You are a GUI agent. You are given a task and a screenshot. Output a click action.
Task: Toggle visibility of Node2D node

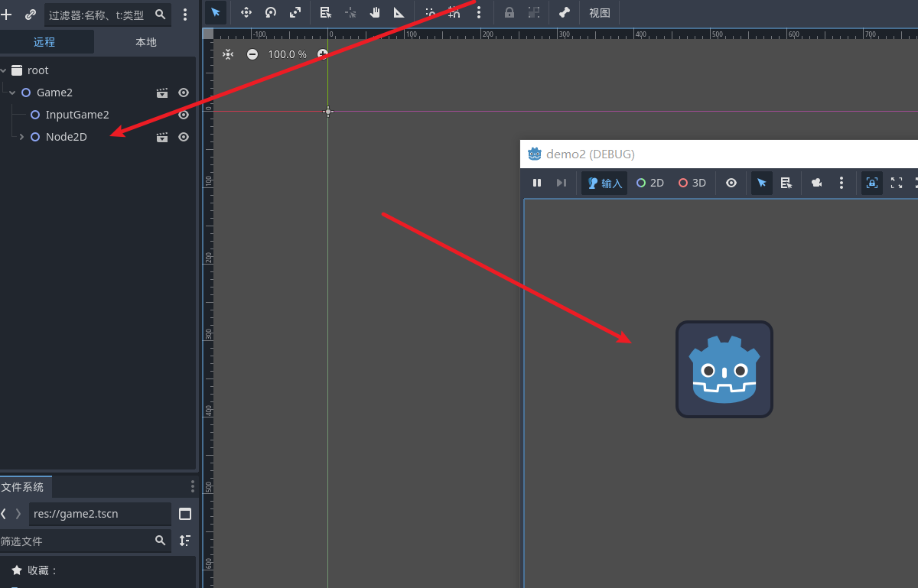pyautogui.click(x=184, y=137)
